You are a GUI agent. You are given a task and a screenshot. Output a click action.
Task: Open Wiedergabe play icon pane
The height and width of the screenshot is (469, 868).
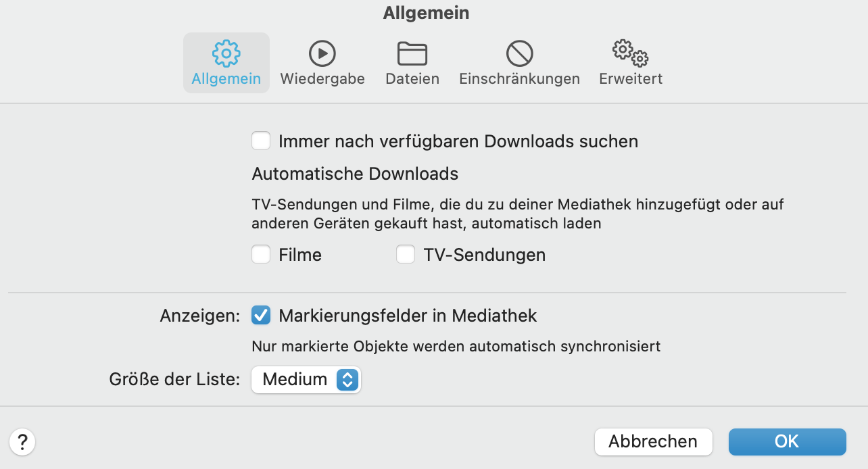click(322, 53)
